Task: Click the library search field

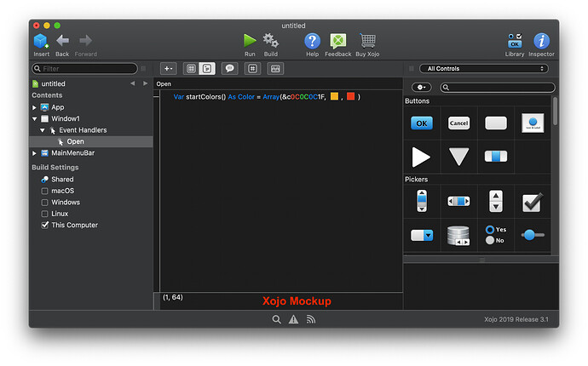Action: click(x=498, y=88)
